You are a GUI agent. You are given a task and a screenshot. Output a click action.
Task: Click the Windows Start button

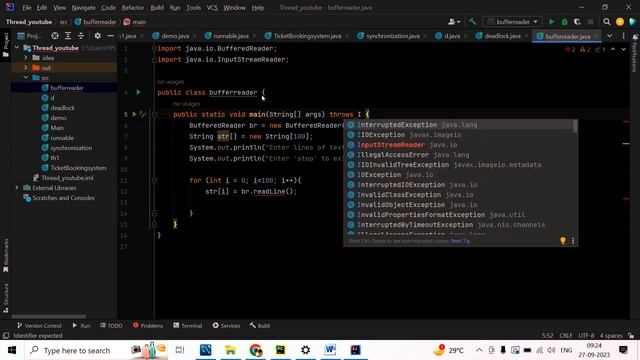click(x=11, y=350)
